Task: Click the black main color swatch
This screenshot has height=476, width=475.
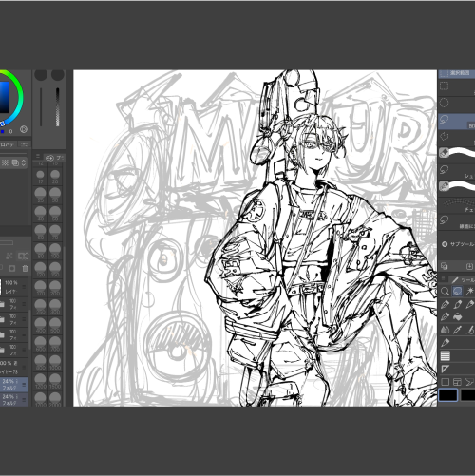Action: pyautogui.click(x=448, y=395)
